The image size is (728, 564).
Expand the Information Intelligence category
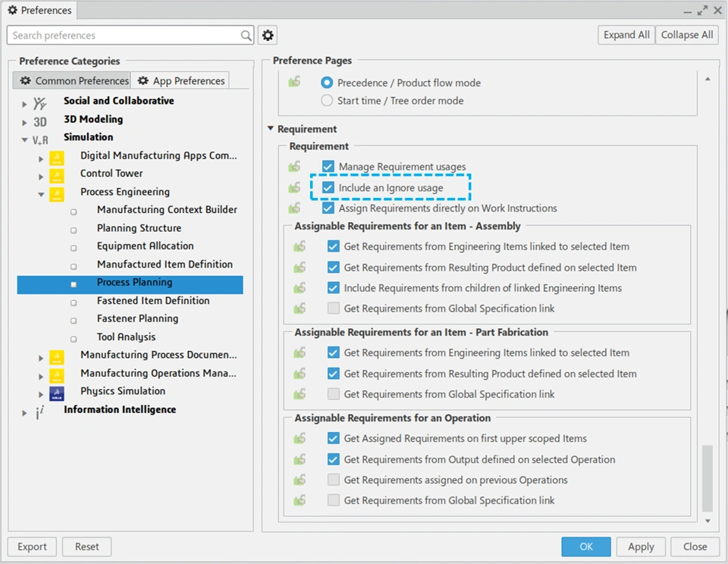click(25, 410)
